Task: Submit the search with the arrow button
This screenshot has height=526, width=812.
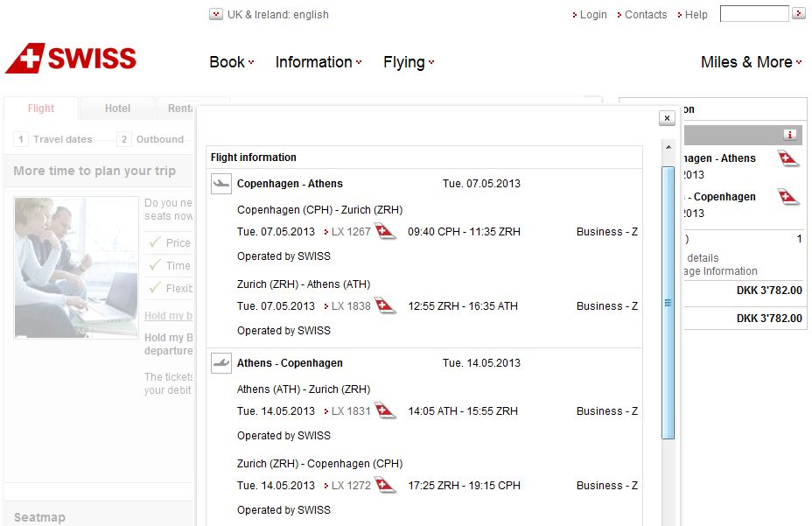Action: tap(799, 13)
